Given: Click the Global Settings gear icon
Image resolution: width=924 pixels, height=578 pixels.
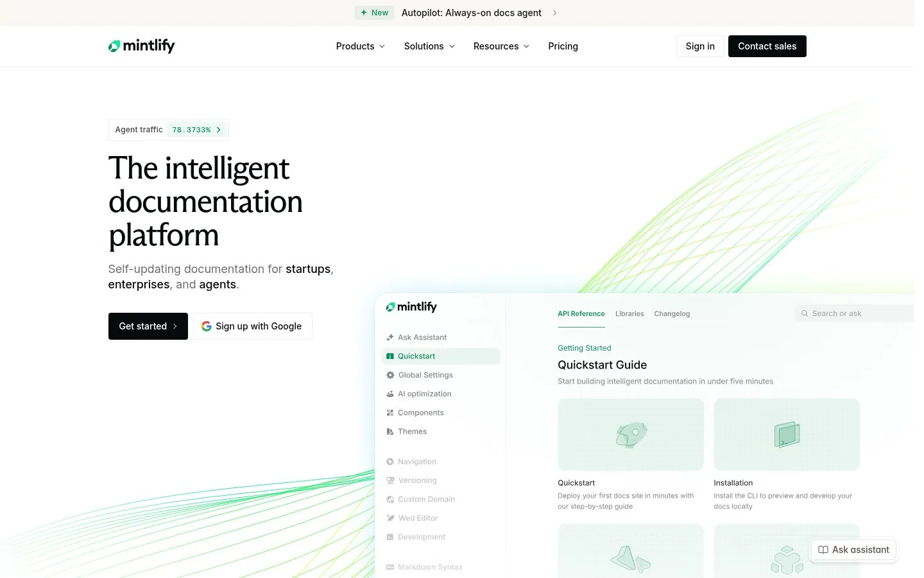Looking at the screenshot, I should 390,375.
